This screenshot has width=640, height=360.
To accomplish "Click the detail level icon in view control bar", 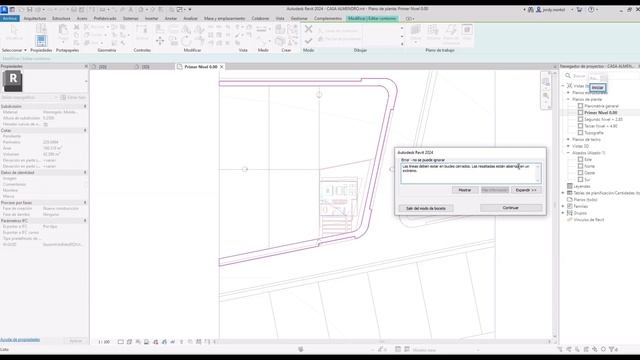I will [121, 342].
